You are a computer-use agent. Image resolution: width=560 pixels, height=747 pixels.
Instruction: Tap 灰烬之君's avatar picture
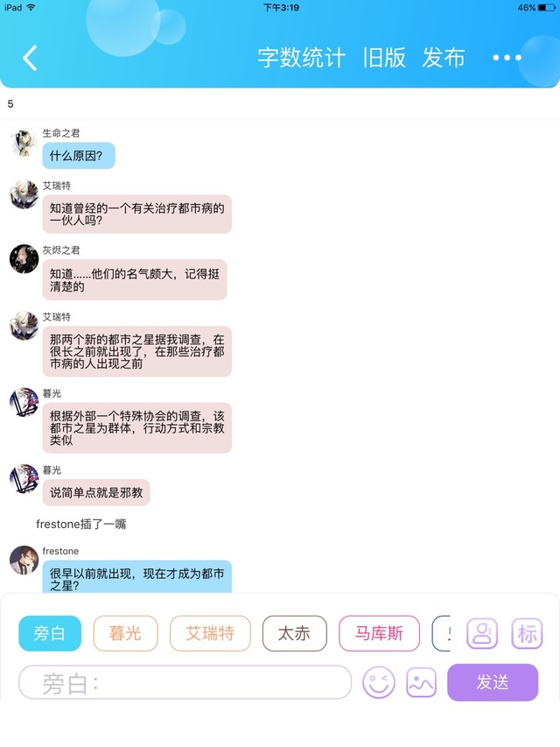point(24,258)
